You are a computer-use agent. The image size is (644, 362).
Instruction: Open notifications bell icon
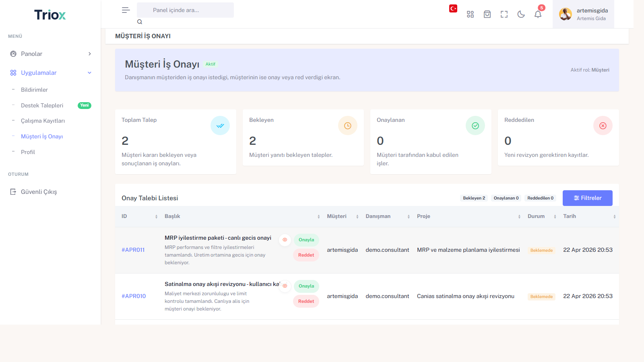pos(538,14)
